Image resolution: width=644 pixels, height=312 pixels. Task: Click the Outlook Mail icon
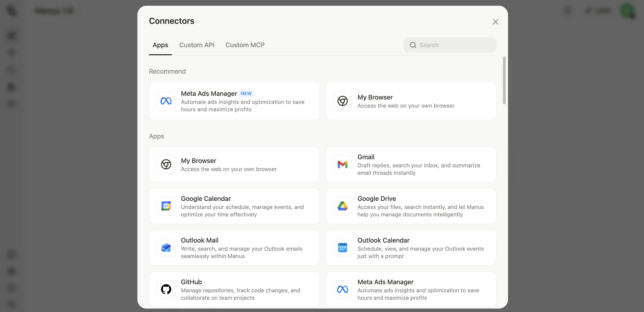tap(166, 248)
